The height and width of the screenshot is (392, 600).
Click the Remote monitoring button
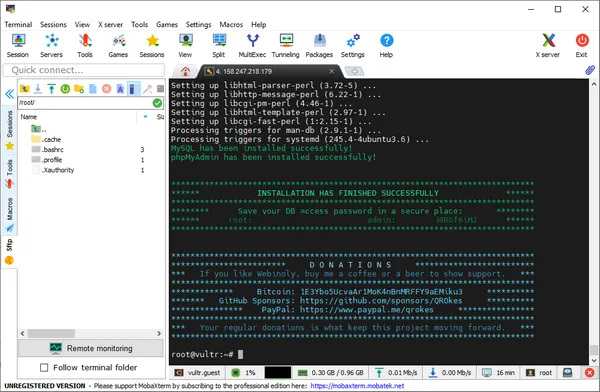pos(91,348)
